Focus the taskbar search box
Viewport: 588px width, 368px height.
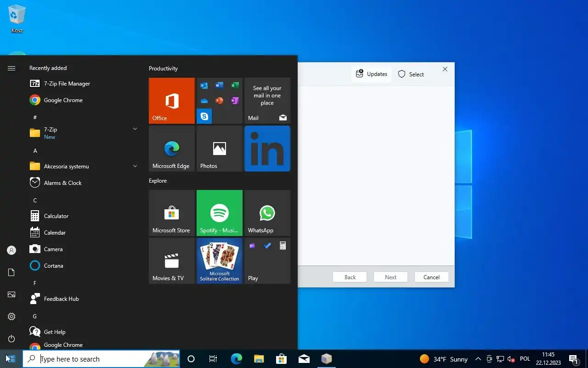[101, 359]
